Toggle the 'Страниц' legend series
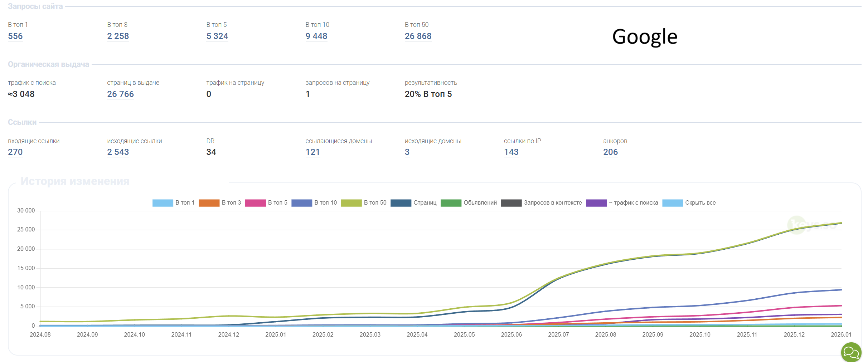 (413, 203)
